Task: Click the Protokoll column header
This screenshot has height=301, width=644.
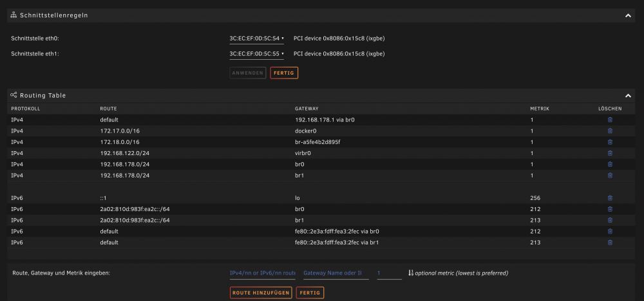Action: (26, 109)
